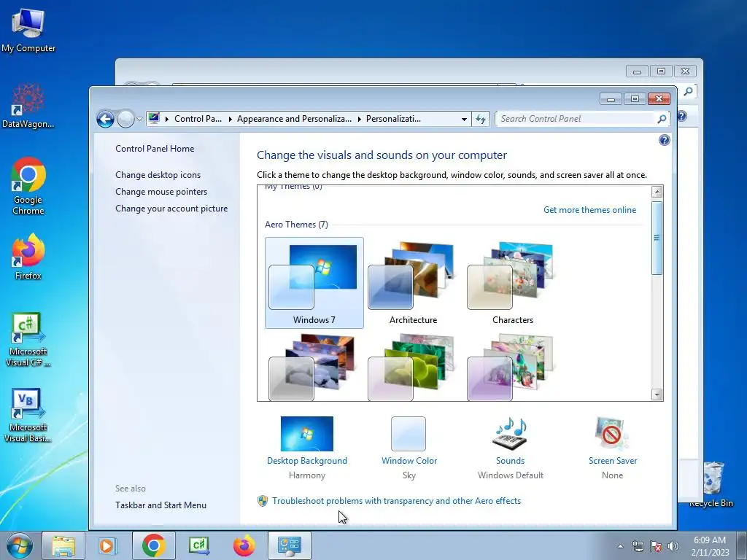Select the snowy landscape theme thumbnail
This screenshot has height=560, width=747.
pyautogui.click(x=314, y=367)
